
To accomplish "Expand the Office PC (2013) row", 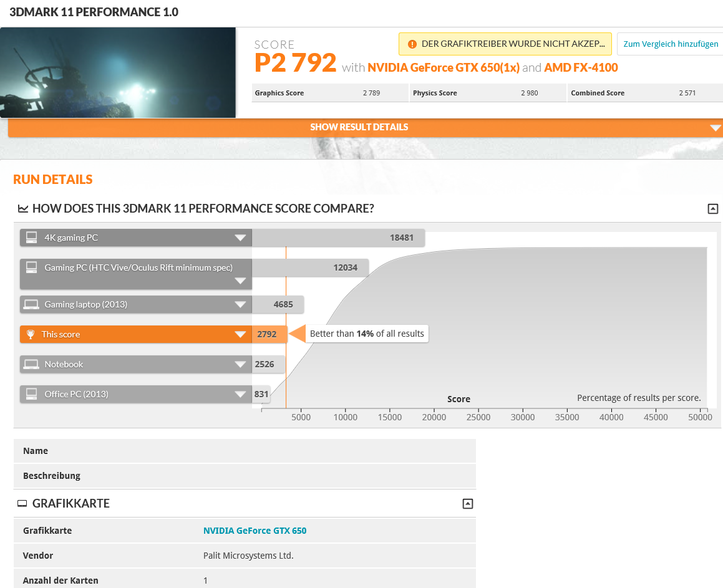I will point(240,395).
